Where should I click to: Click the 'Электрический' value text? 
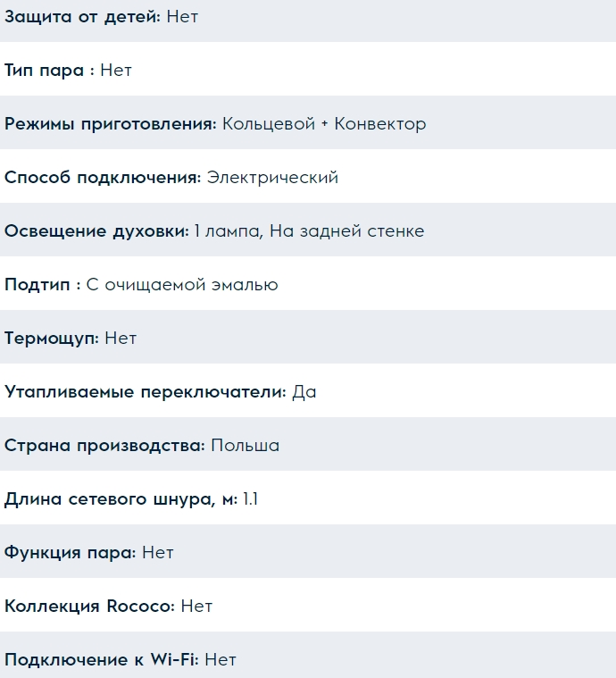coord(272,178)
